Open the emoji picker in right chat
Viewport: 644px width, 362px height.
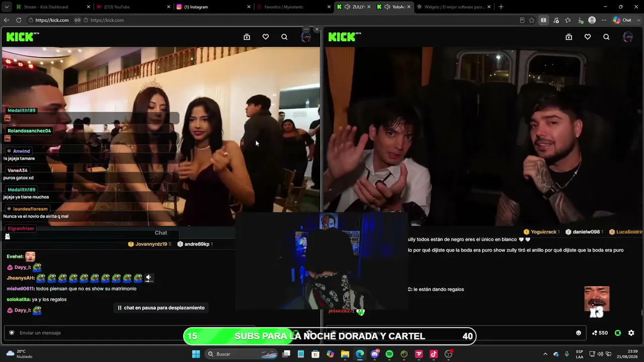579,333
